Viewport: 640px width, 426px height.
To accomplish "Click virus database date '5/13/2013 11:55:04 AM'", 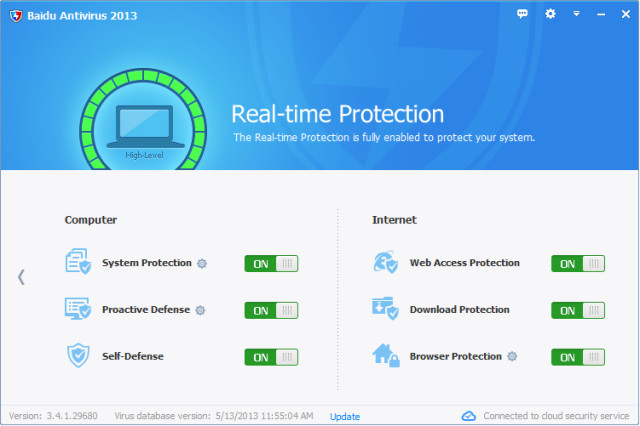I will tap(264, 416).
